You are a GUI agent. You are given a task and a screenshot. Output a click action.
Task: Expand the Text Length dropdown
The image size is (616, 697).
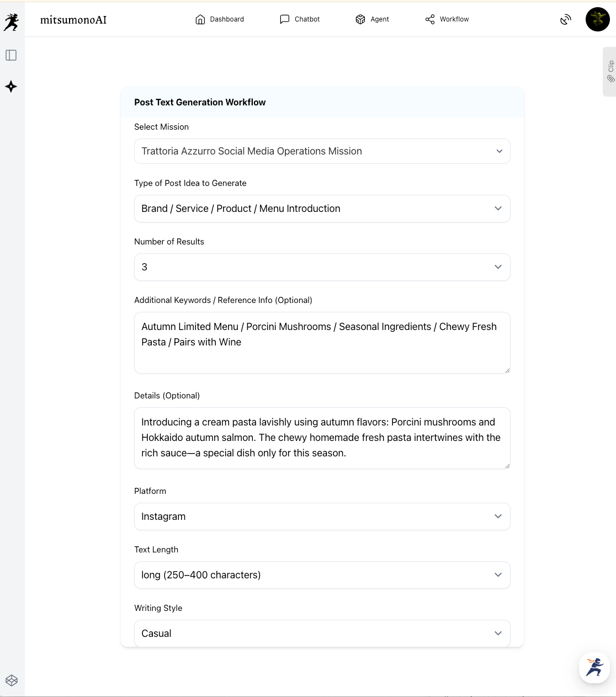pyautogui.click(x=322, y=575)
